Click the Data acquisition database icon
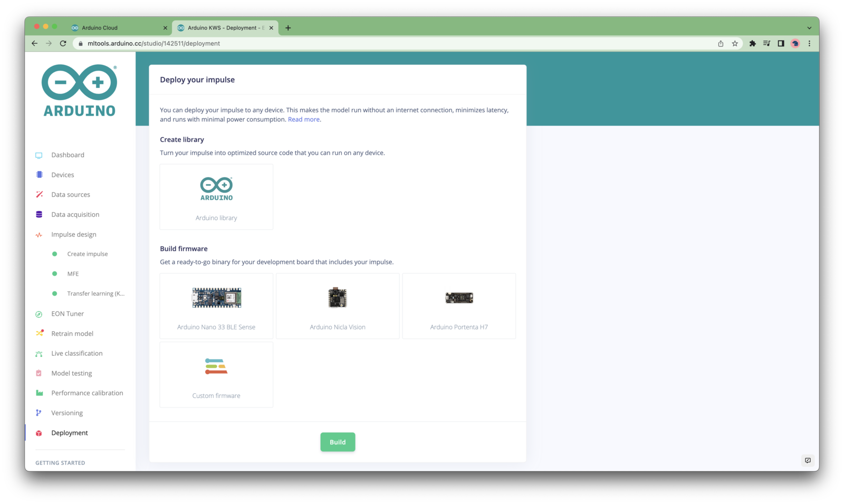Image resolution: width=844 pixels, height=504 pixels. tap(39, 215)
